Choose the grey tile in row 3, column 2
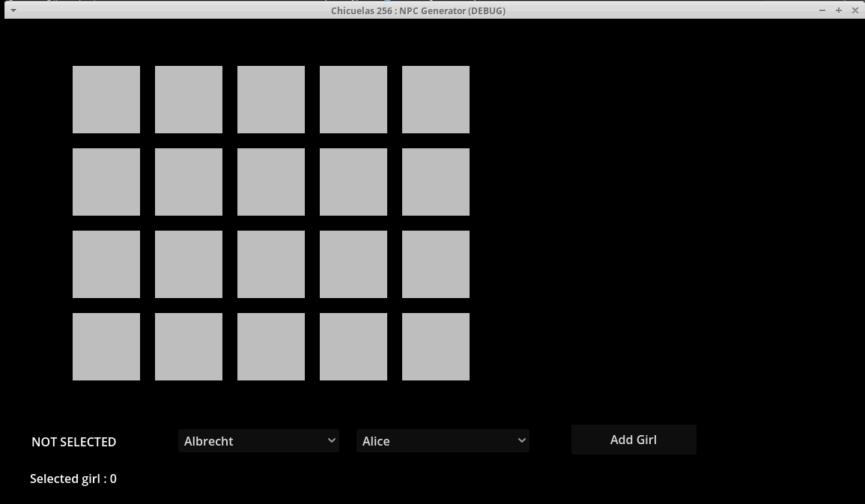 (x=189, y=264)
